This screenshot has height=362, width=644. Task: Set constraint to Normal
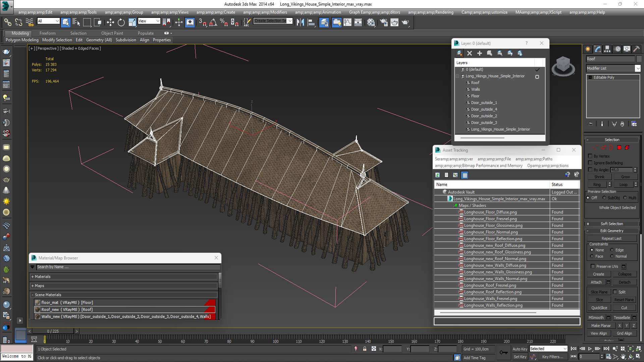tap(612, 256)
